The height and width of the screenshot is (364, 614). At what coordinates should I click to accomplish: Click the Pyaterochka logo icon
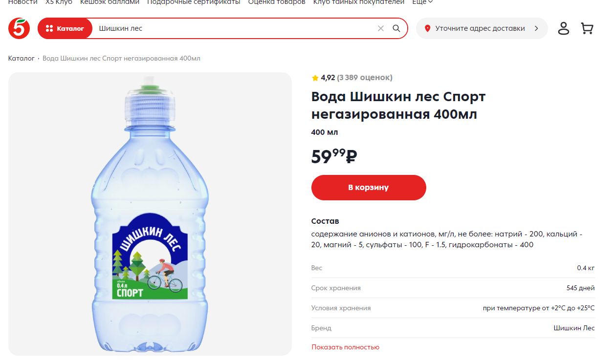tap(19, 28)
